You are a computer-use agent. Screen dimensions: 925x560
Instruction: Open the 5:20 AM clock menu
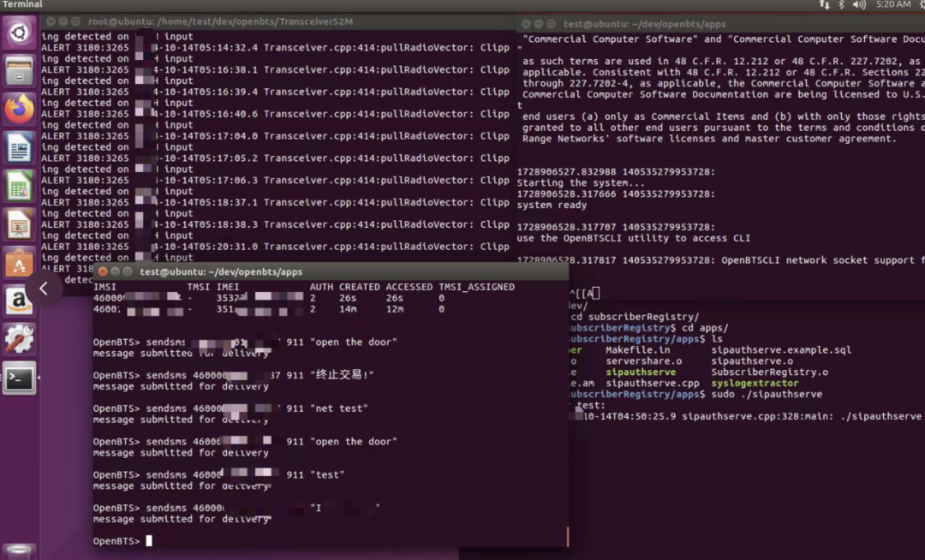click(892, 5)
